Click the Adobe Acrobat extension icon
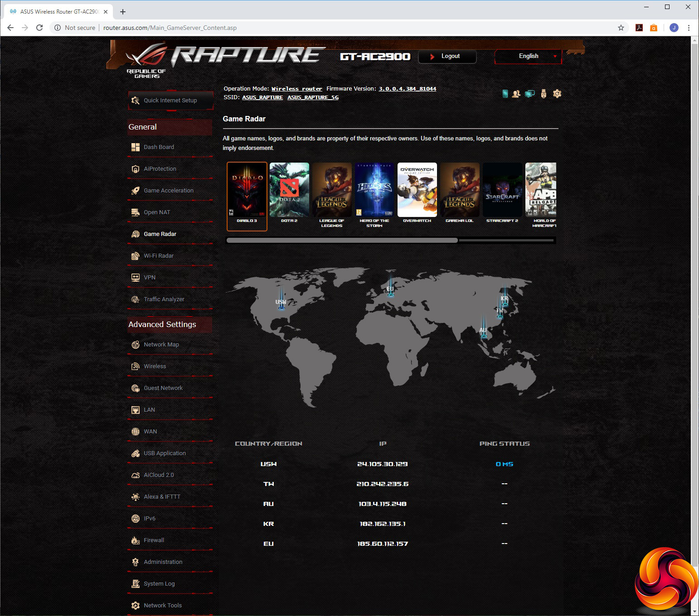 (639, 28)
